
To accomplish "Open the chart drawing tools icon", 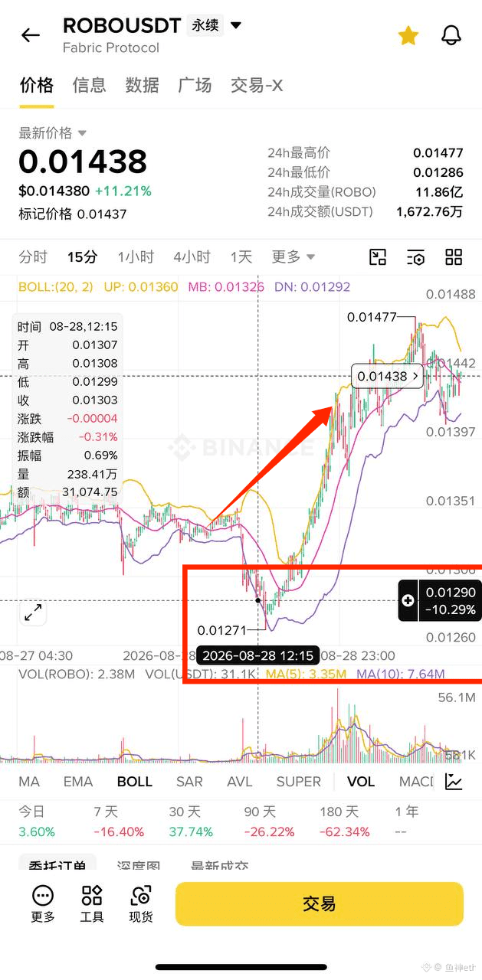I will [378, 257].
